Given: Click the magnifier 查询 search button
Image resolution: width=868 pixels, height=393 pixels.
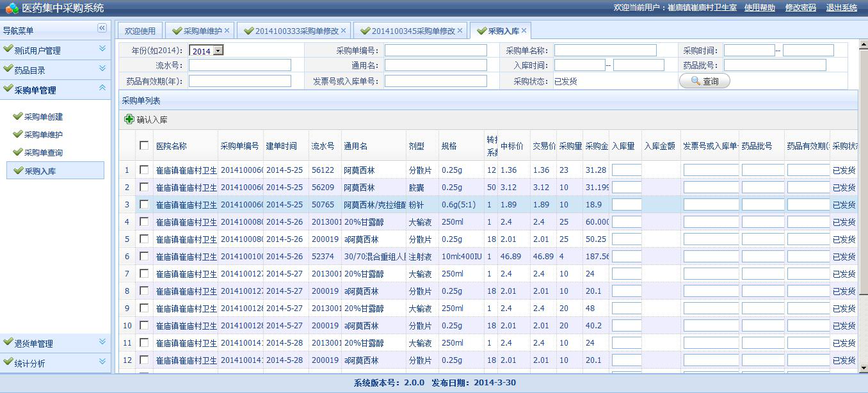Looking at the screenshot, I should coord(704,81).
